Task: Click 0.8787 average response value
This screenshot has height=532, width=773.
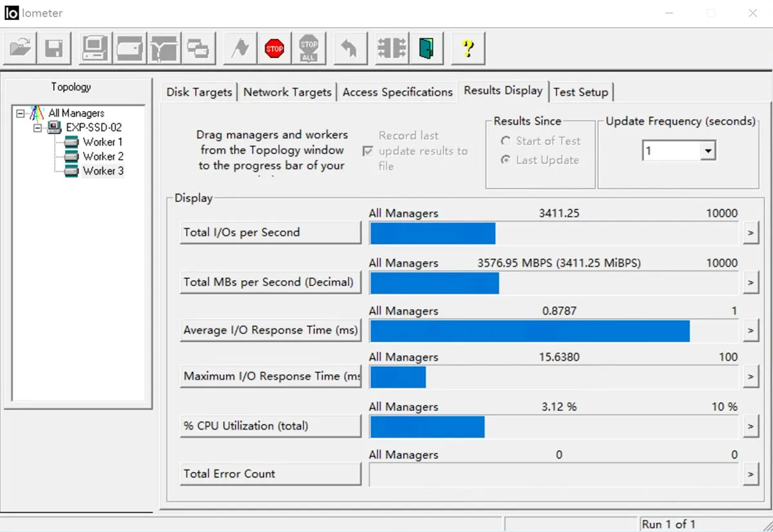Action: [559, 310]
